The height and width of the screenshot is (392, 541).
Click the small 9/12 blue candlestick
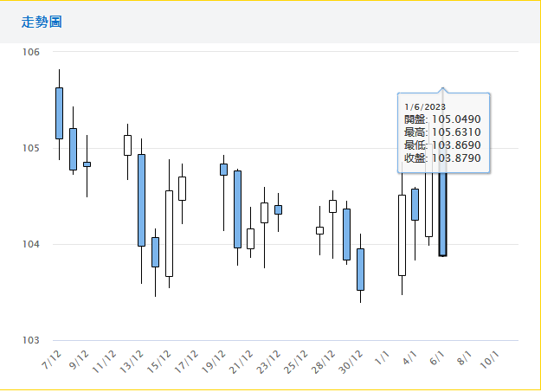point(87,164)
